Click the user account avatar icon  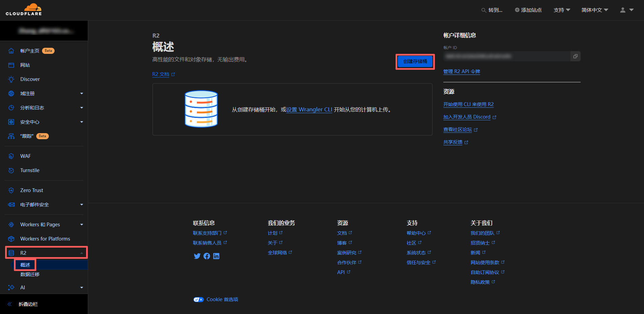(x=623, y=10)
